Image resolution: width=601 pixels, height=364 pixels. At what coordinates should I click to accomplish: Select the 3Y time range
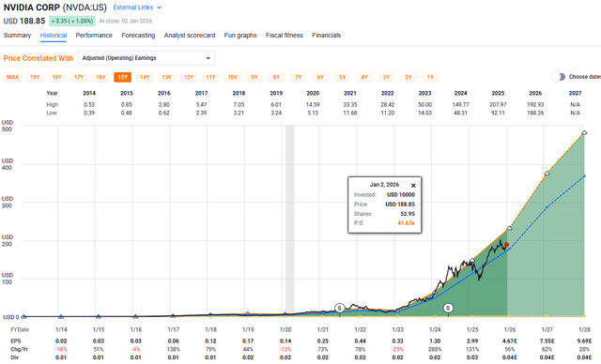coord(386,77)
